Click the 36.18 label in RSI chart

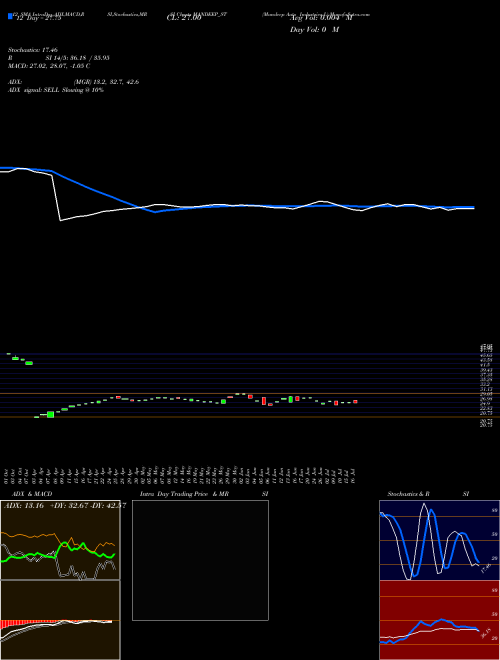(x=487, y=634)
